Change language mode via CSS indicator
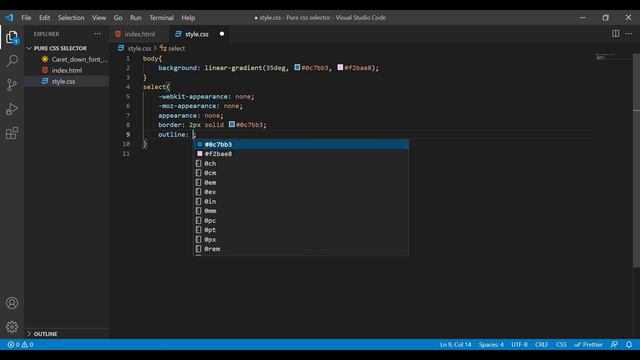The height and width of the screenshot is (360, 640). tap(561, 344)
